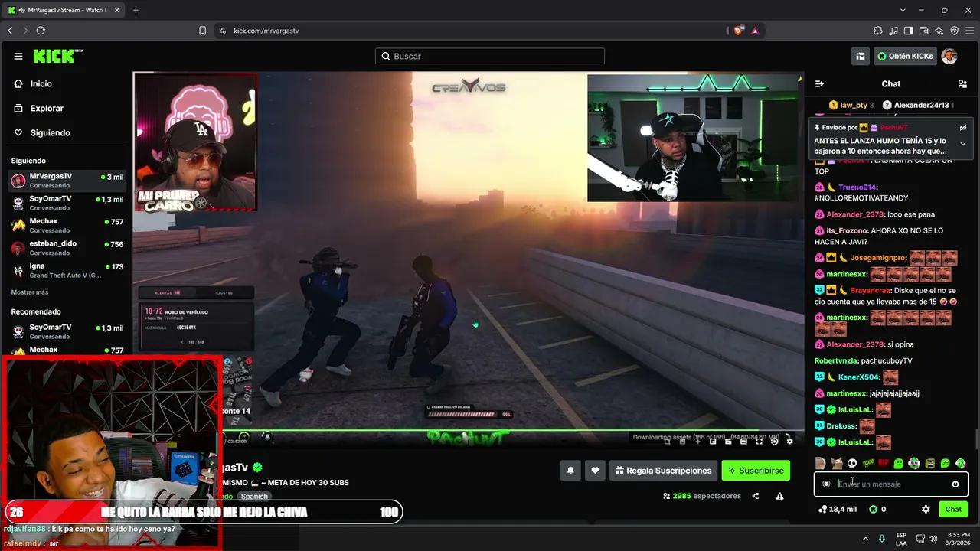Switch to the MrVargasTv Stream browser tab

click(64, 10)
